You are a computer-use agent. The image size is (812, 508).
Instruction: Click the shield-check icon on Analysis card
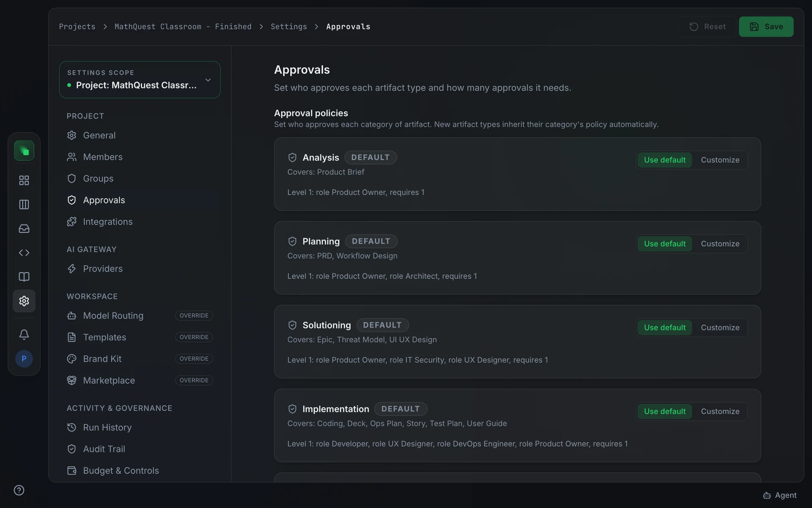pyautogui.click(x=292, y=157)
